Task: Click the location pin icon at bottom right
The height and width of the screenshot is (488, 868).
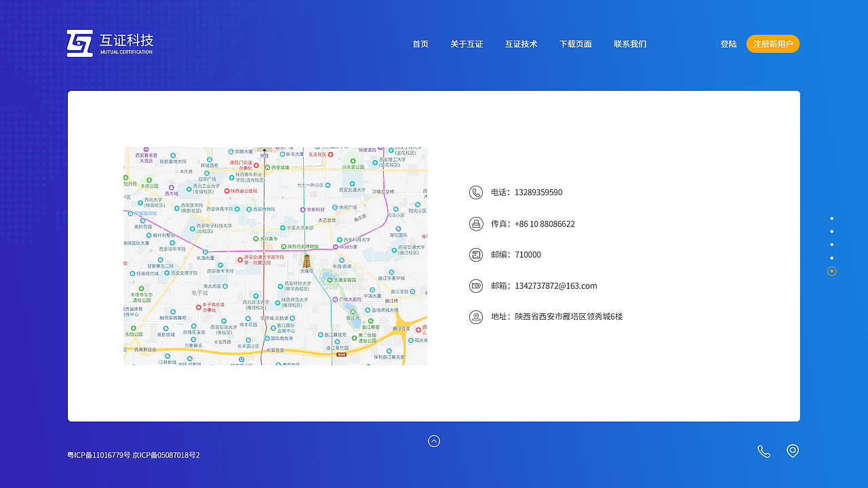Action: coord(792,451)
